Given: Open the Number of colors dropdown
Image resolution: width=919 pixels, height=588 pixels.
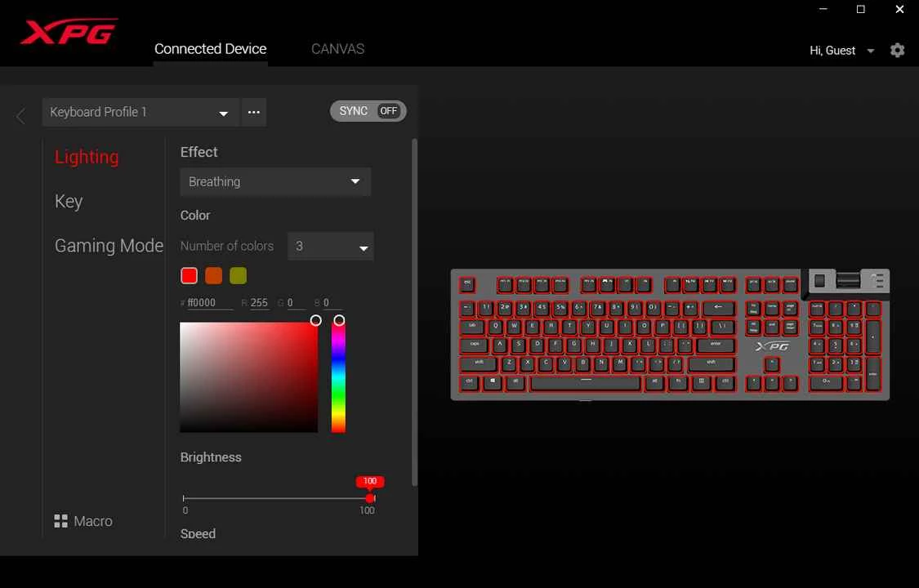Looking at the screenshot, I should click(331, 246).
